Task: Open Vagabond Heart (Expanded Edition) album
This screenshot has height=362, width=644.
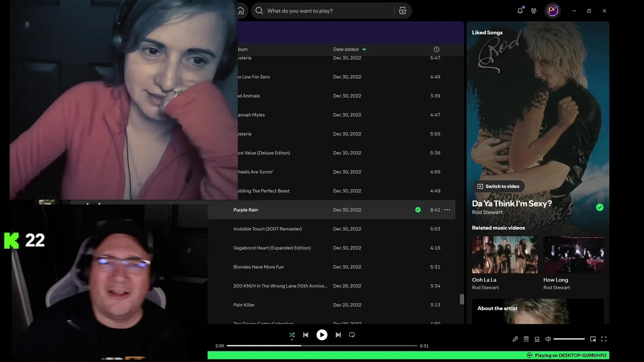Action: pos(272,248)
